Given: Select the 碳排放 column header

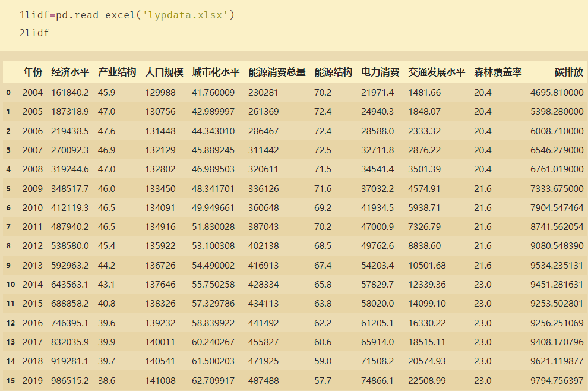Looking at the screenshot, I should pos(569,72).
